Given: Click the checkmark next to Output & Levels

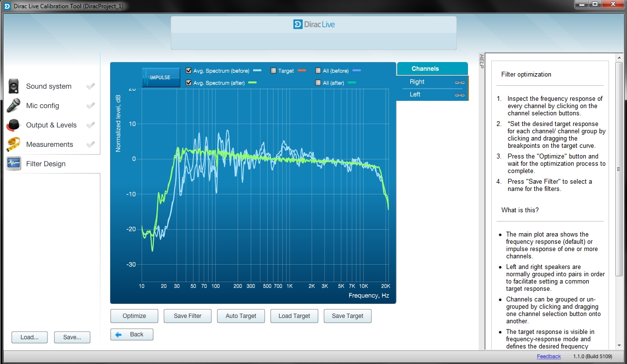Looking at the screenshot, I should [x=90, y=125].
